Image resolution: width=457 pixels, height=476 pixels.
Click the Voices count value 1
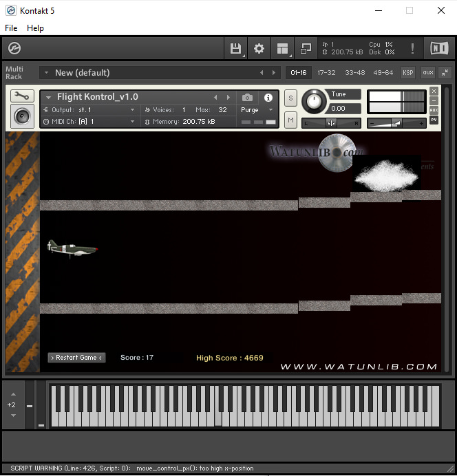[x=184, y=110]
